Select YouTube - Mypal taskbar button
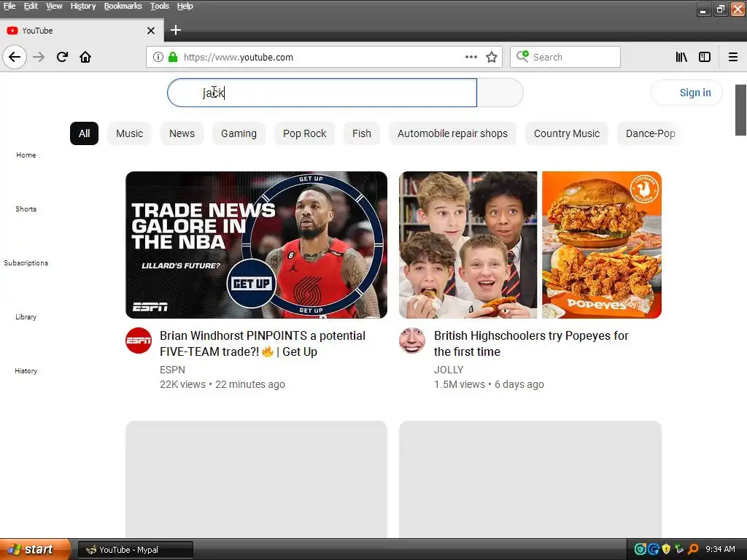Image resolution: width=747 pixels, height=560 pixels. (x=135, y=550)
